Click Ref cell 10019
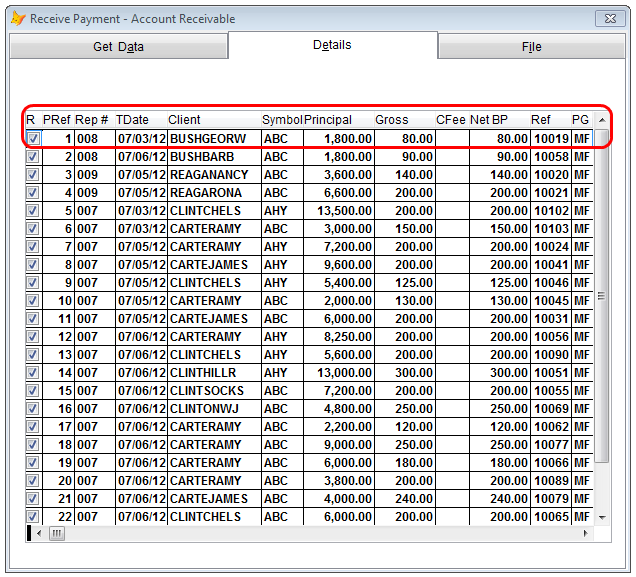This screenshot has height=577, width=636. [x=551, y=139]
